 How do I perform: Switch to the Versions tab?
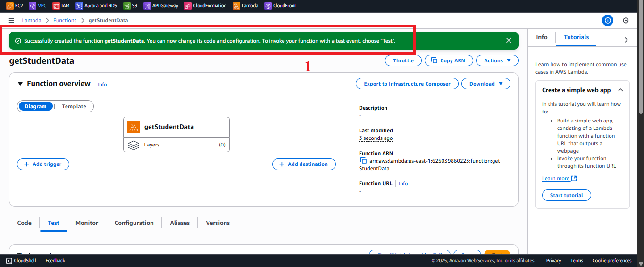click(x=218, y=223)
